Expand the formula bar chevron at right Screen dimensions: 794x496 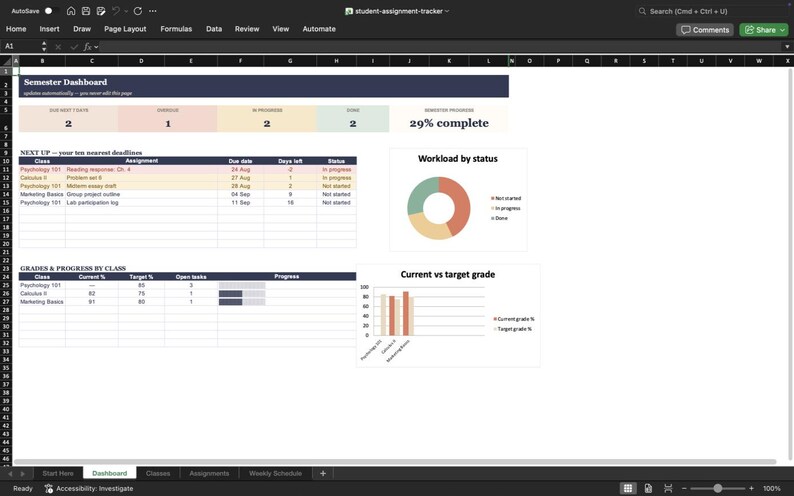tap(787, 47)
